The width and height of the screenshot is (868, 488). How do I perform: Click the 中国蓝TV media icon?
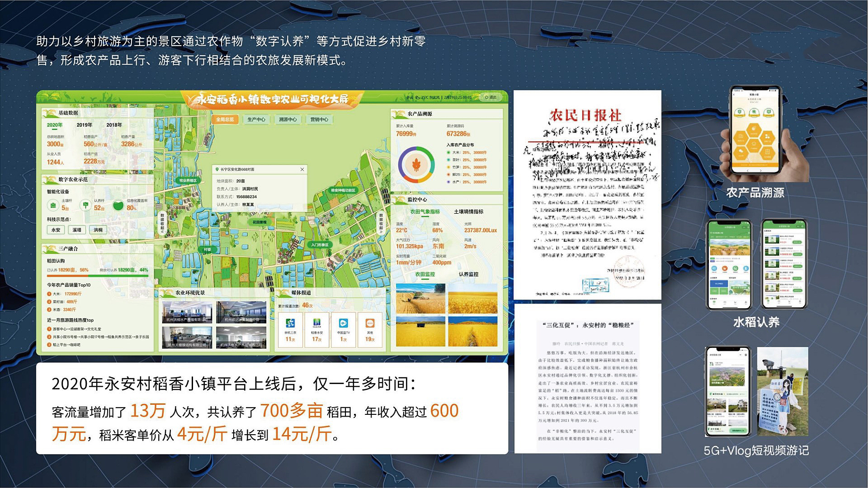tap(344, 323)
